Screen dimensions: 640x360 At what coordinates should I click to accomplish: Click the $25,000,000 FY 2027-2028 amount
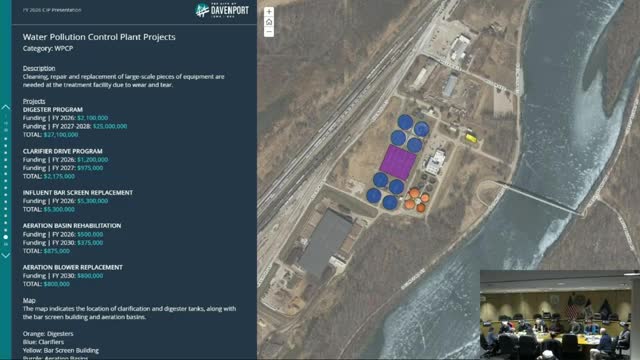click(x=110, y=126)
